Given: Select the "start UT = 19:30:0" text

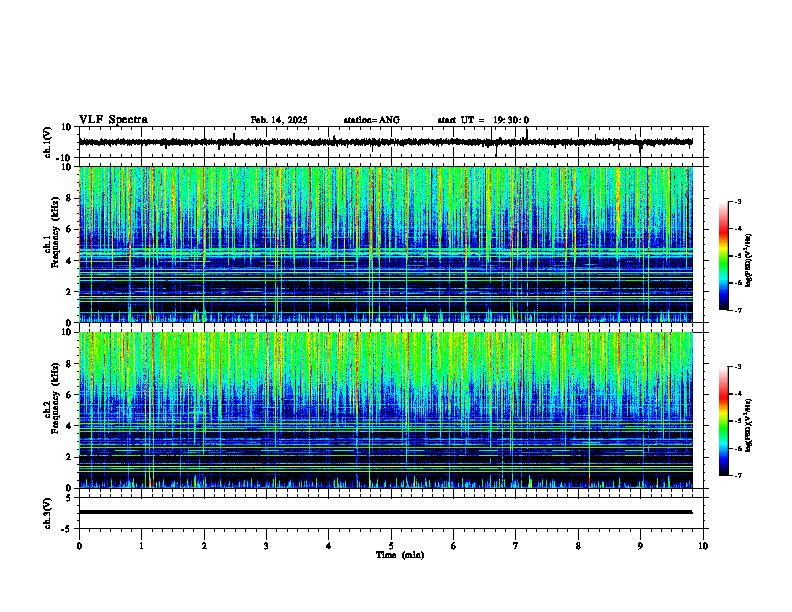Looking at the screenshot, I should (483, 120).
